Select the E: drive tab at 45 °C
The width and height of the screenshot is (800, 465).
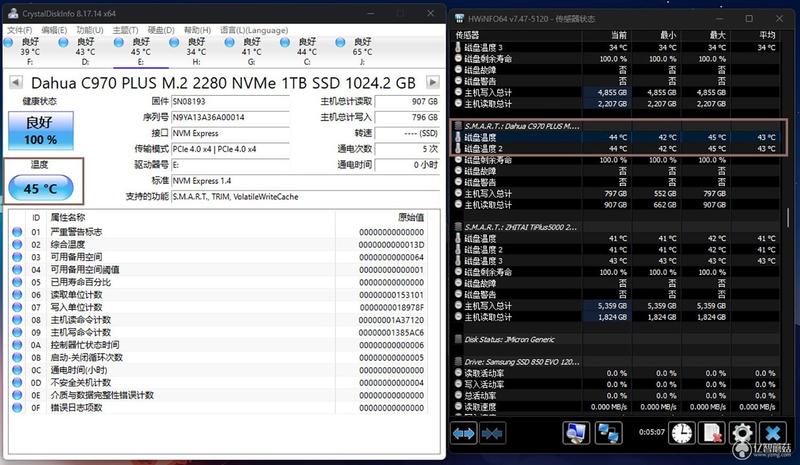140,51
